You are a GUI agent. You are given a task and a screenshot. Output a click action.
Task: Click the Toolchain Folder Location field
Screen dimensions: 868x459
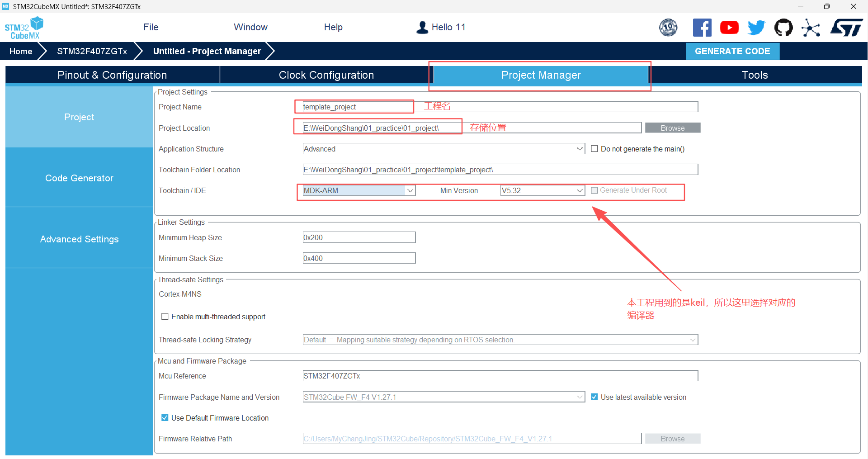500,170
